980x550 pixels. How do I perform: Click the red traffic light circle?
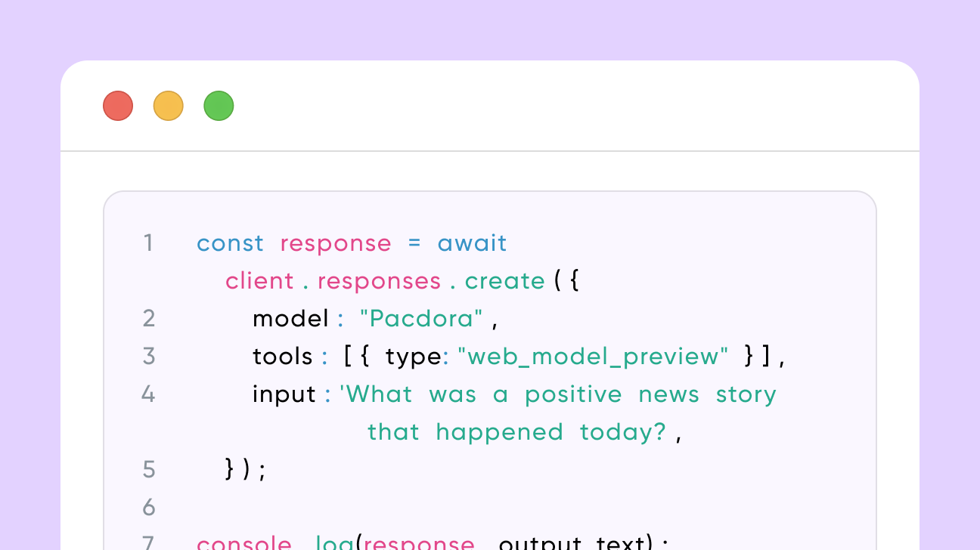(118, 106)
